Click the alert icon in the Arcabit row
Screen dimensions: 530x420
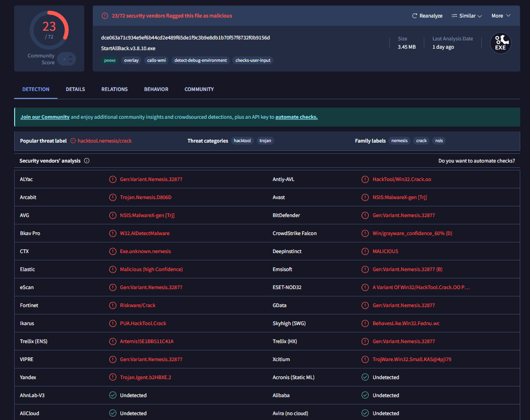tap(113, 197)
